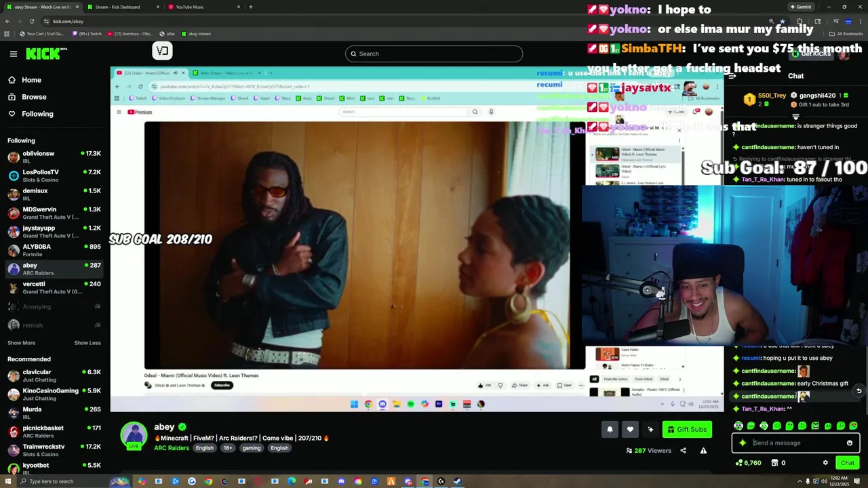
Task: Open the (99+) Twitch bookmark
Action: click(86, 34)
